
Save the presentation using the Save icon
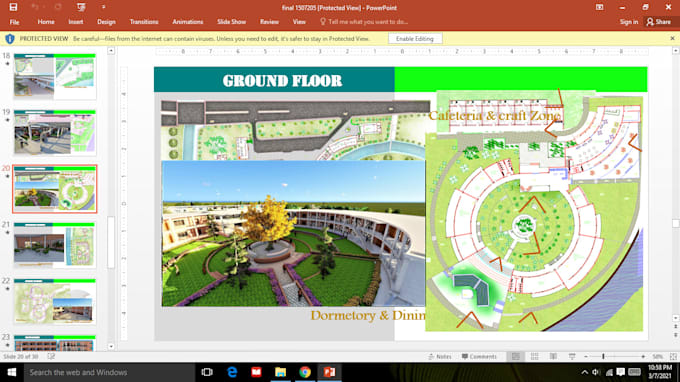[x=13, y=7]
